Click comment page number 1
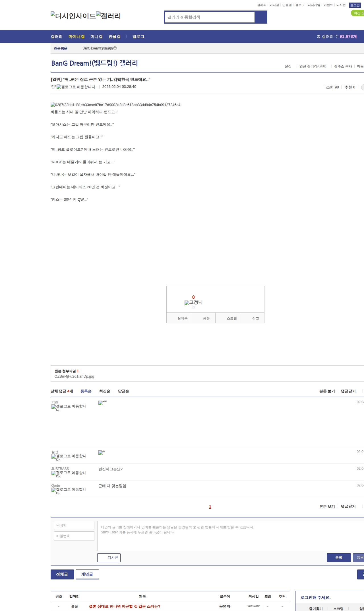 pyautogui.click(x=210, y=507)
